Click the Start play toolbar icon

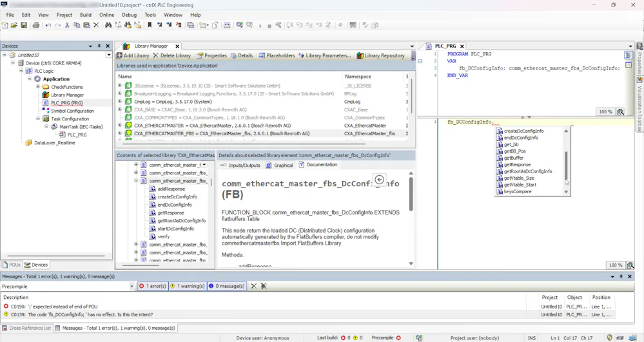point(260,26)
